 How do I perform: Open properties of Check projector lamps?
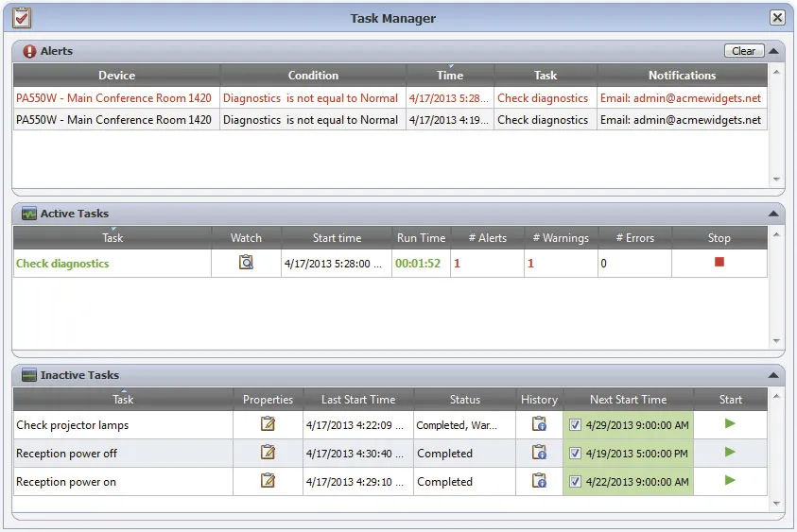tap(268, 423)
